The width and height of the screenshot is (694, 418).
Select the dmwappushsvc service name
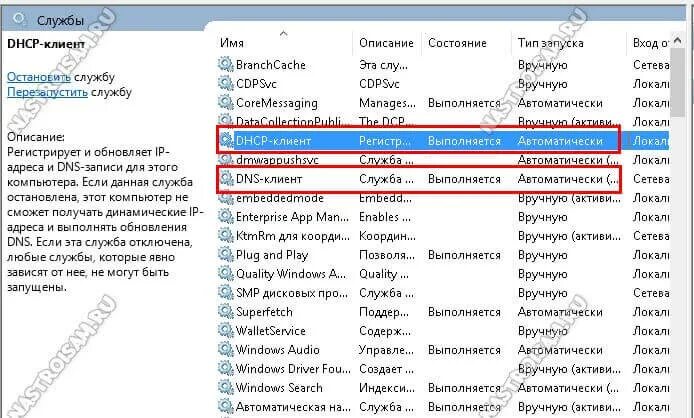tap(277, 160)
